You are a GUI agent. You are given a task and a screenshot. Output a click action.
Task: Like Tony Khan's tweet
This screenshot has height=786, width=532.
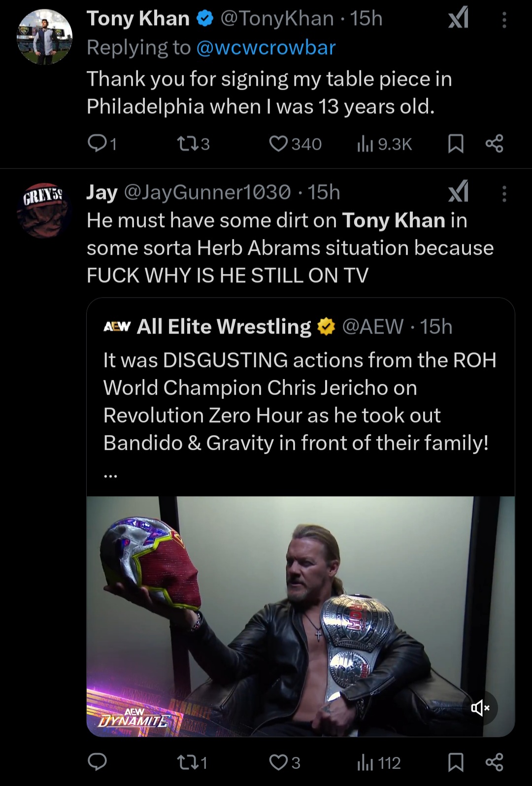(278, 143)
